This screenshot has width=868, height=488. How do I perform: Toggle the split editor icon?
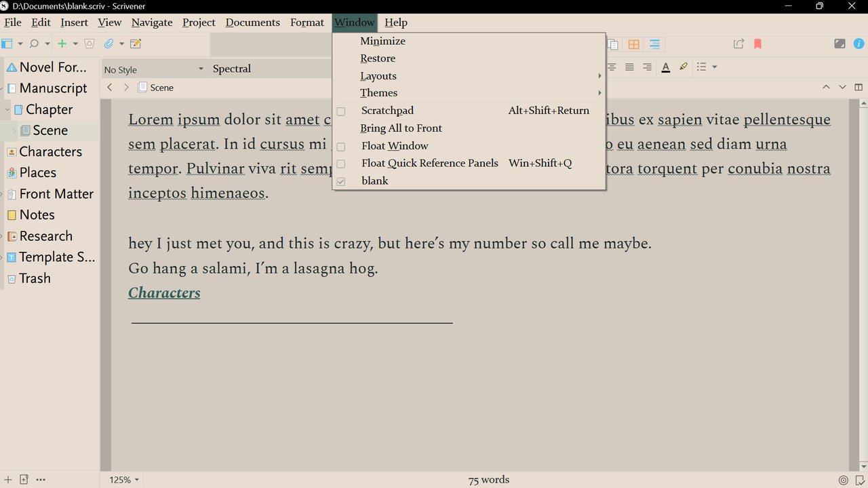tap(859, 87)
